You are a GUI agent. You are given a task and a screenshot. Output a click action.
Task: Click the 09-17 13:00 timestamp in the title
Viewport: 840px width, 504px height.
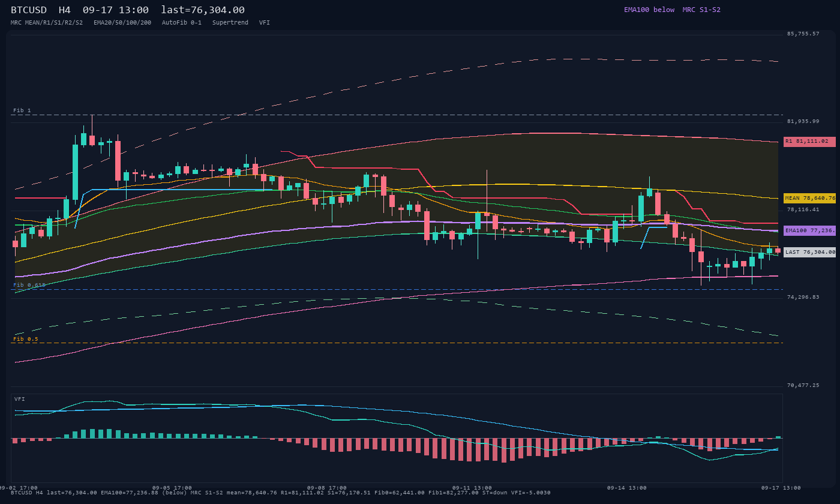pyautogui.click(x=116, y=10)
